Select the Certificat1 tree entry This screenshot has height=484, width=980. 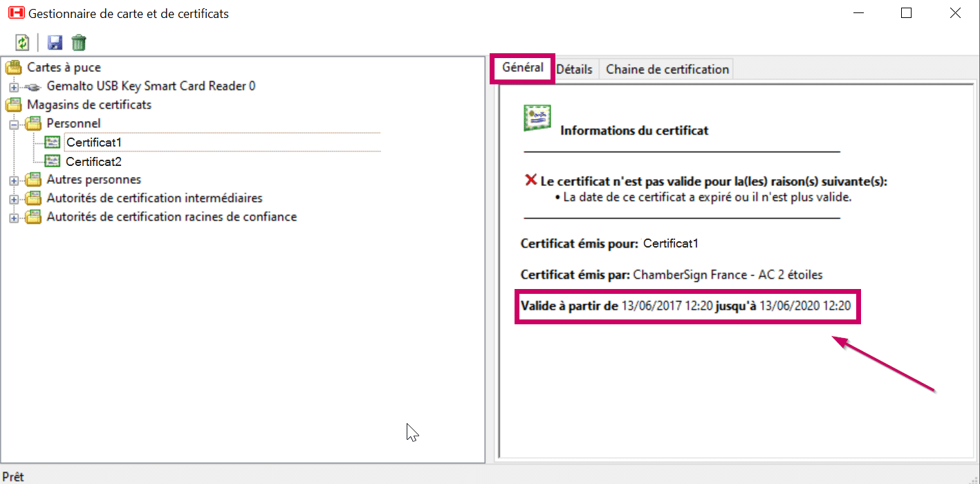tap(93, 142)
